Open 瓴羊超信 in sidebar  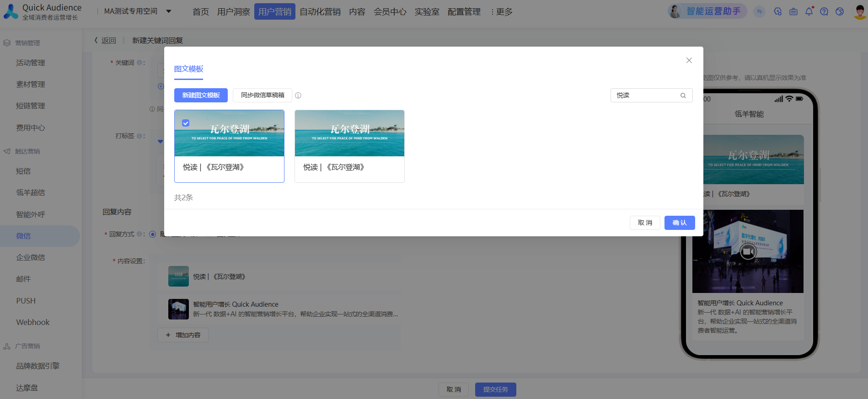click(x=31, y=192)
